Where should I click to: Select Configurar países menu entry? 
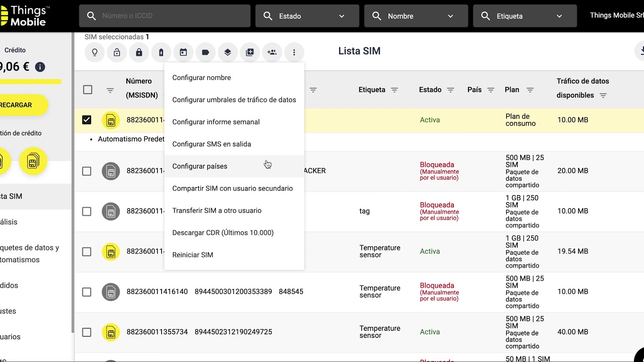tap(234, 166)
